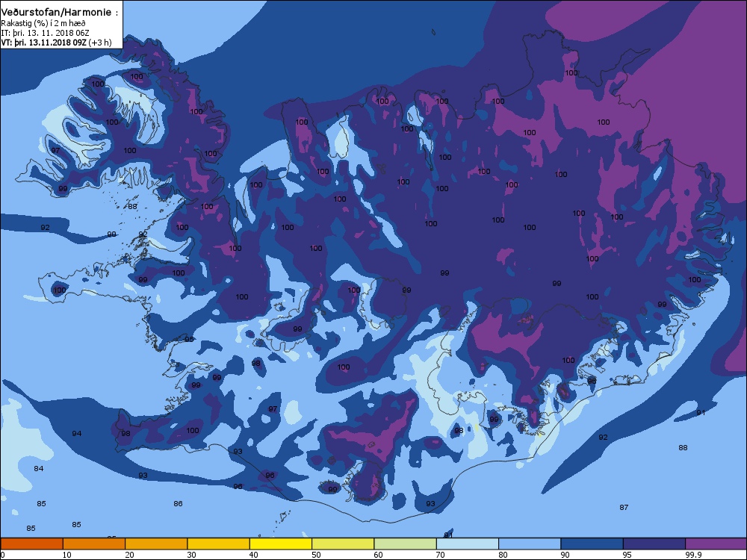Click legend tick label 10
This screenshot has height=560, width=747.
click(x=66, y=555)
